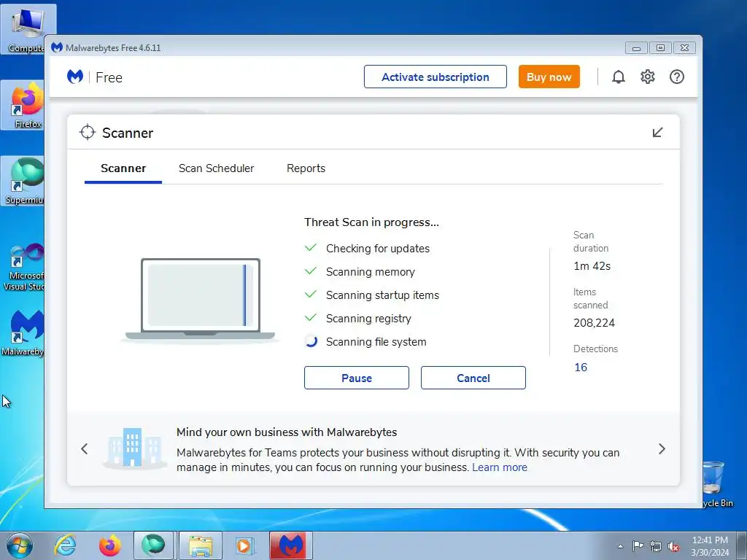The width and height of the screenshot is (747, 560).
Task: Maximize the Malwarebytes window
Action: [x=660, y=47]
